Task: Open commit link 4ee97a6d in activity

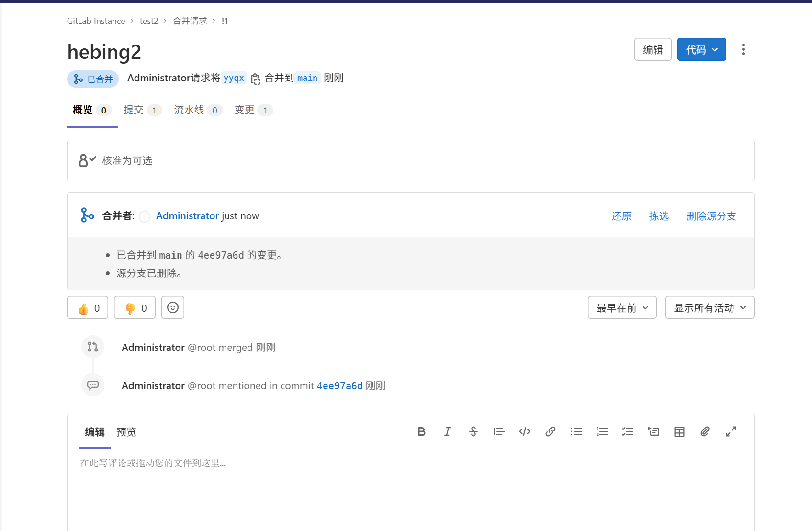Action: pos(340,386)
